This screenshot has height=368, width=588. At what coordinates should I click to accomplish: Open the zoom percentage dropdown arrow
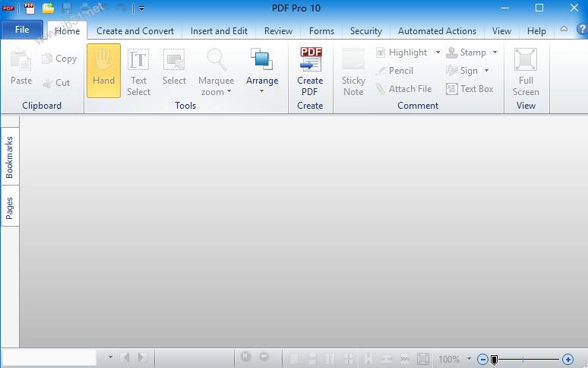pyautogui.click(x=469, y=359)
